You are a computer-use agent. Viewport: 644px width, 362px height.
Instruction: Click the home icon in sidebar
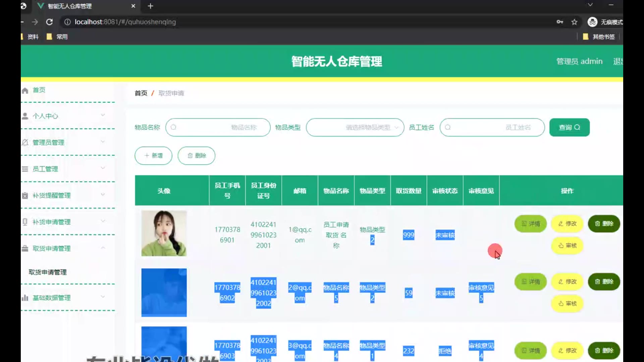[25, 90]
